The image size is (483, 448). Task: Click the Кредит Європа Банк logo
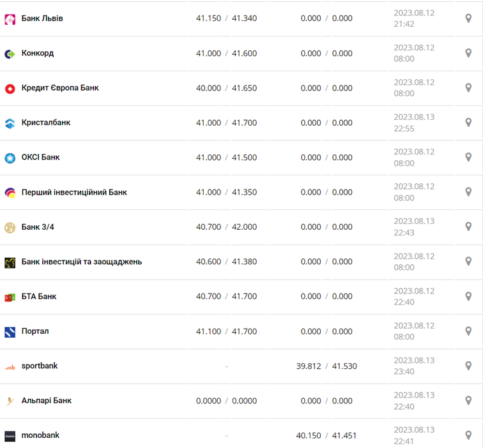click(10, 89)
